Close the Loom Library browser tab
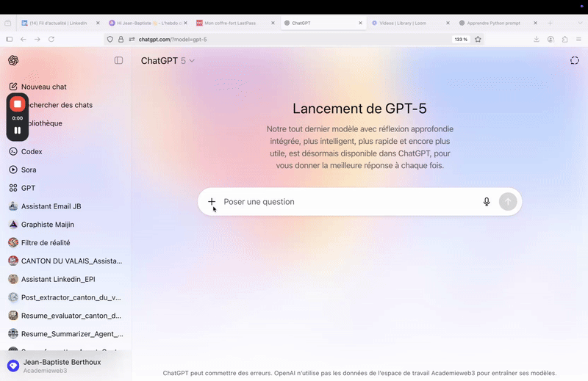Screen dimensions: 588x381 pos(448,23)
